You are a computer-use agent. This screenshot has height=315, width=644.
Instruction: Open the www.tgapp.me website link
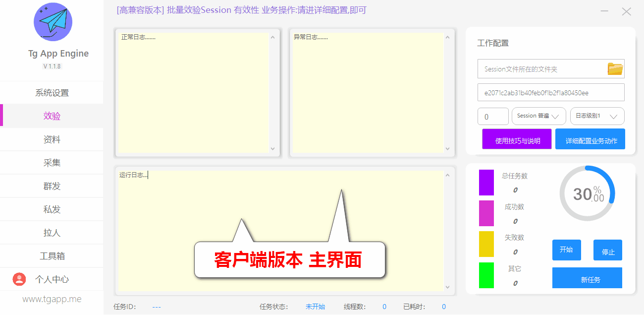point(52,299)
